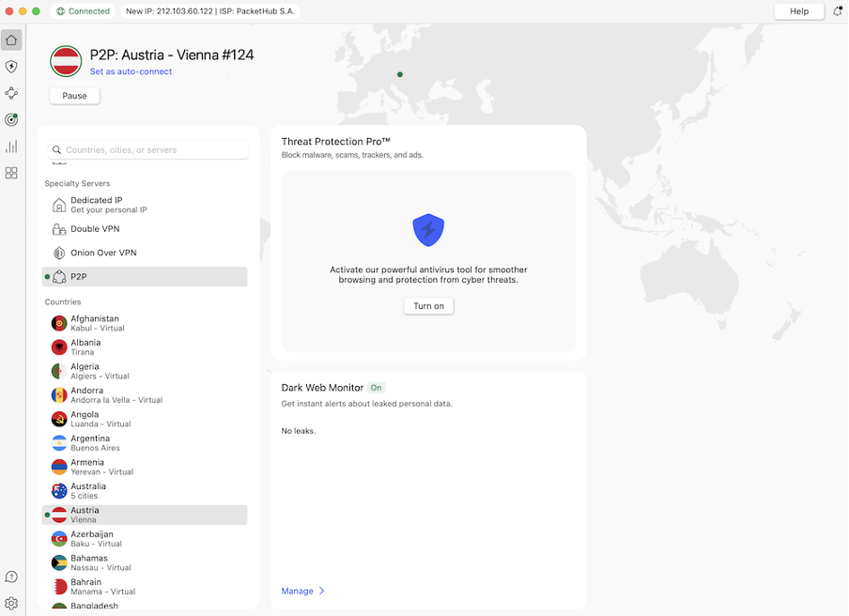Click the Double VPN lock icon

coord(59,229)
